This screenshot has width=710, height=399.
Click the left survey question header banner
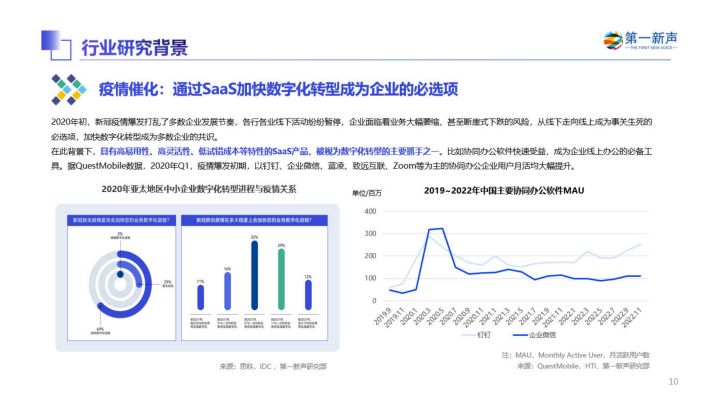[121, 220]
